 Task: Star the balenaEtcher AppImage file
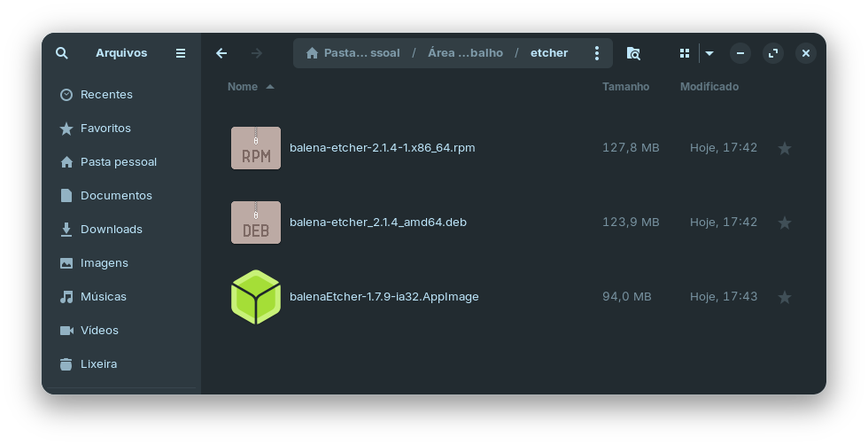click(x=785, y=297)
